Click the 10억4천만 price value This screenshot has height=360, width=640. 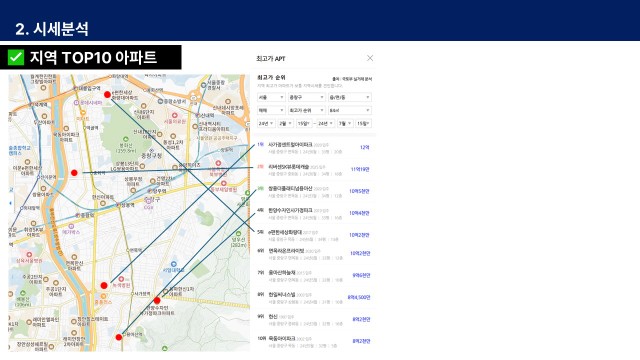359,213
